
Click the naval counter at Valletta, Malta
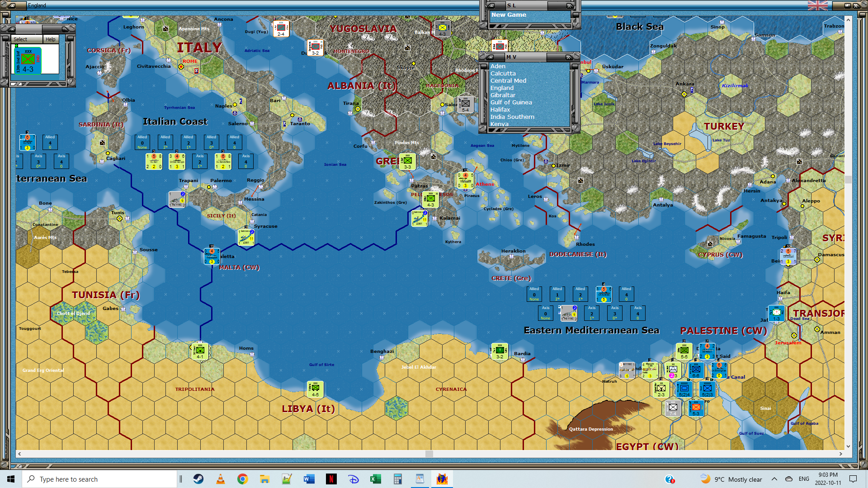click(x=212, y=256)
